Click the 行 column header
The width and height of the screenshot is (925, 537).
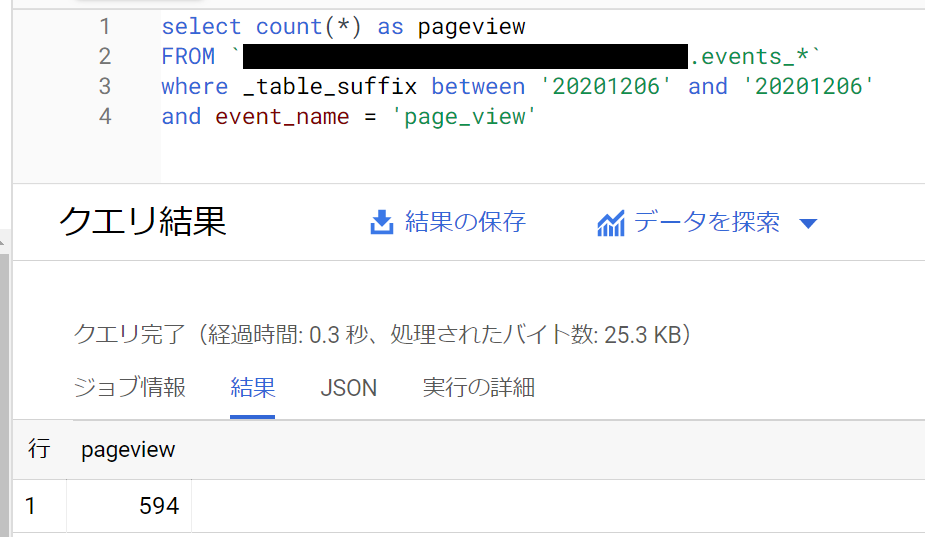tap(39, 449)
